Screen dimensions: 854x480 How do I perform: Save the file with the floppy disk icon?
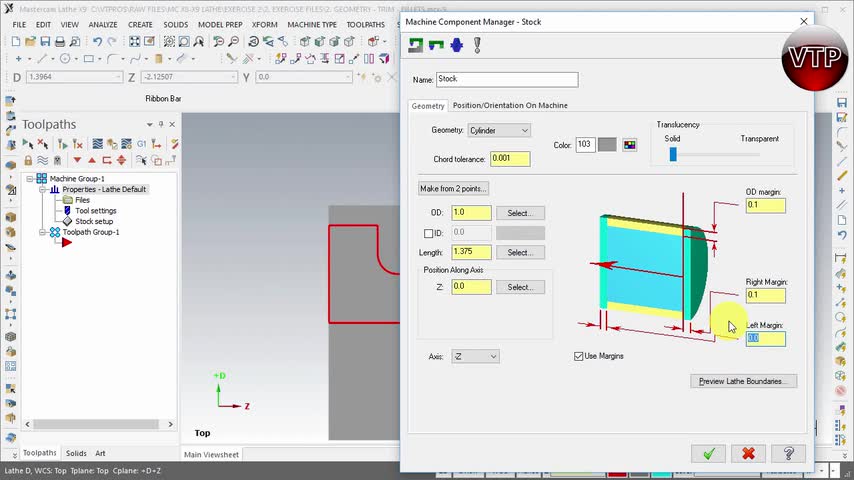point(45,41)
